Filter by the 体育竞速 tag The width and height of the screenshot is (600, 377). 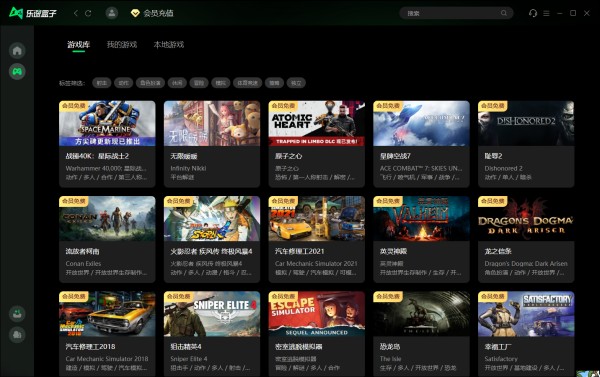(x=248, y=83)
